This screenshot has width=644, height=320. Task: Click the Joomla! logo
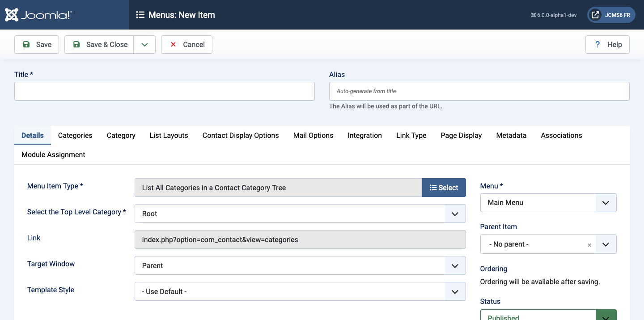click(x=38, y=15)
